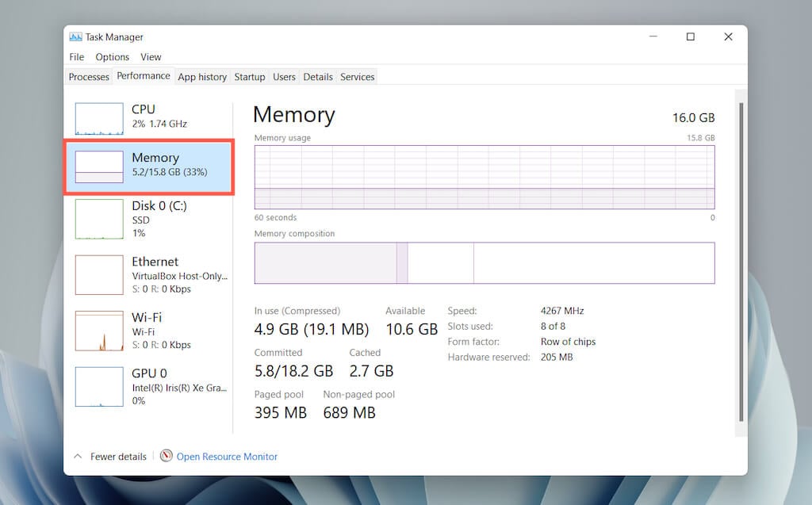Viewport: 812px width, 505px height.
Task: Switch to the Processes tab
Action: click(x=89, y=77)
